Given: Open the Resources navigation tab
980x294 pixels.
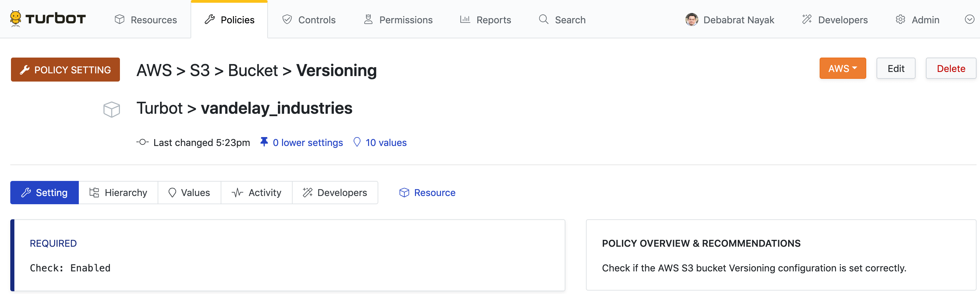Looking at the screenshot, I should (146, 20).
